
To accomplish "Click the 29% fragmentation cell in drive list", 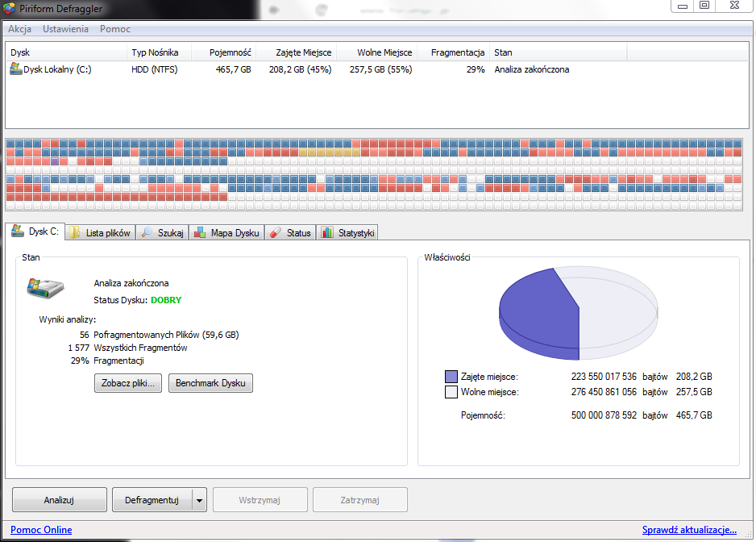I will [476, 69].
